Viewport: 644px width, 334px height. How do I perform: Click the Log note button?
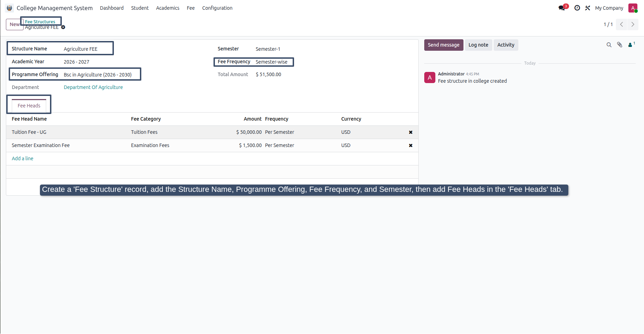coord(478,45)
